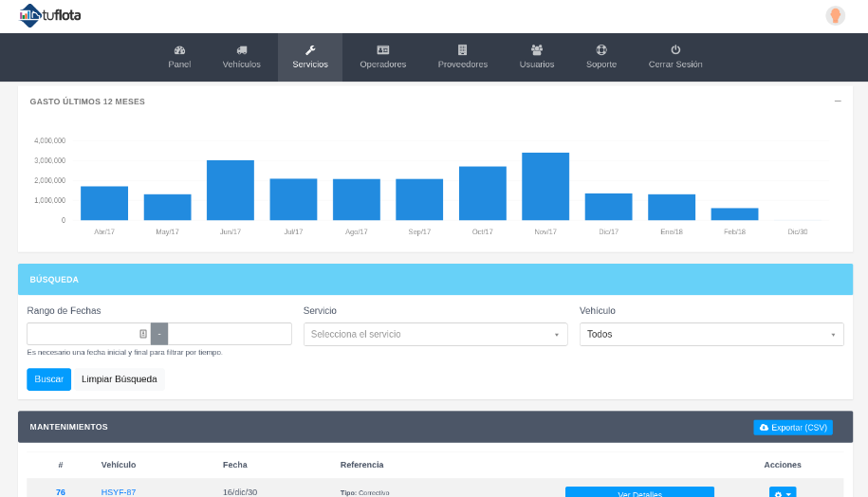This screenshot has height=497, width=868.
Task: Click the Panel dashboard icon
Action: 179,49
